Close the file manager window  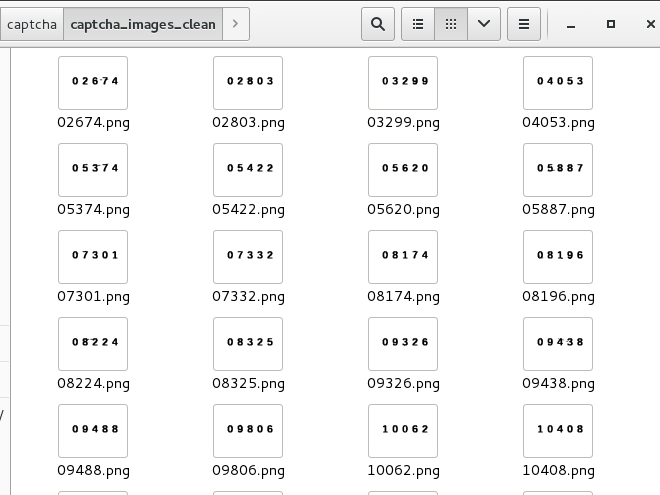[651, 24]
